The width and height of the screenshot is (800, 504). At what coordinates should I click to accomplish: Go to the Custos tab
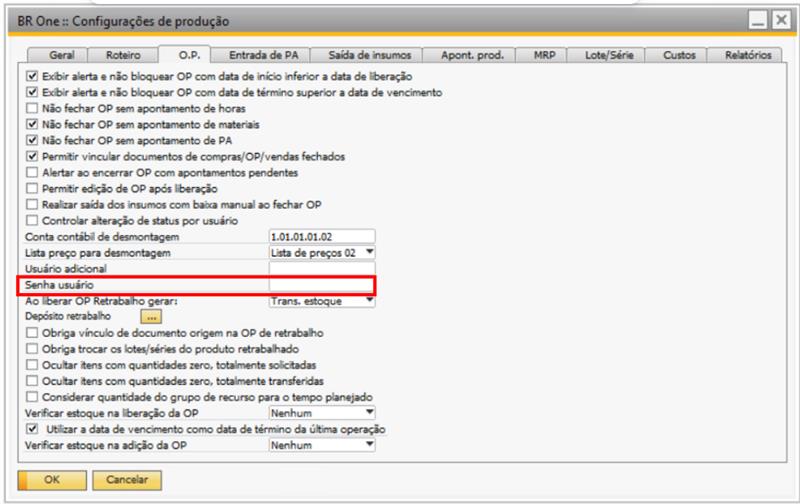(679, 57)
